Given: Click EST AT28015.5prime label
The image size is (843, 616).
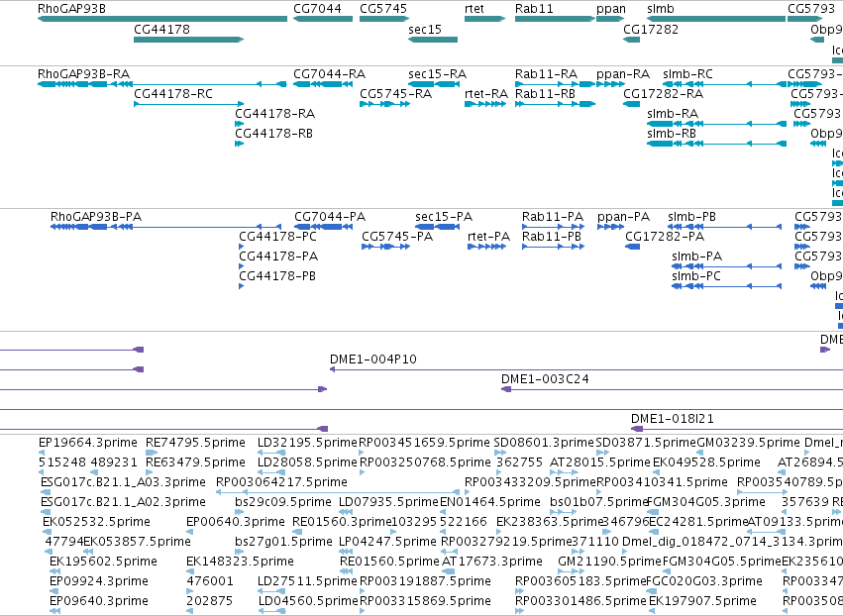Looking at the screenshot, I should click(600, 462).
